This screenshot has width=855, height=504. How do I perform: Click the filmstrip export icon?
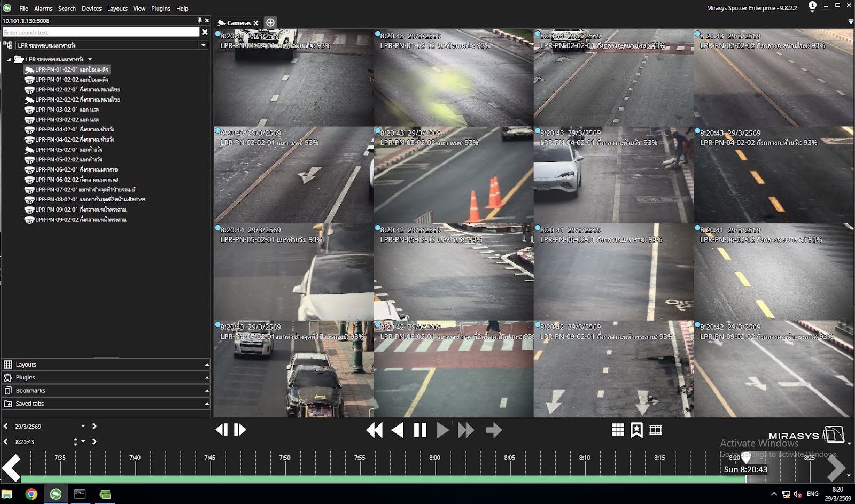coord(656,430)
